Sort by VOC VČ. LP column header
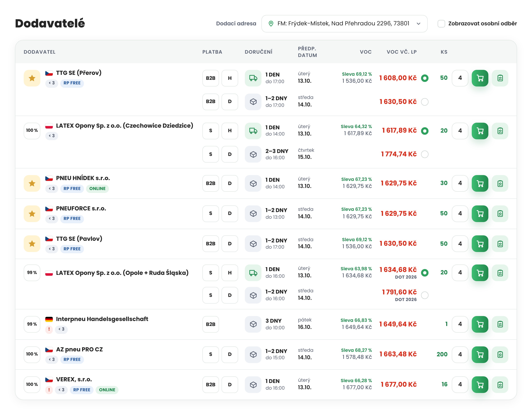The image size is (532, 415). coord(401,52)
